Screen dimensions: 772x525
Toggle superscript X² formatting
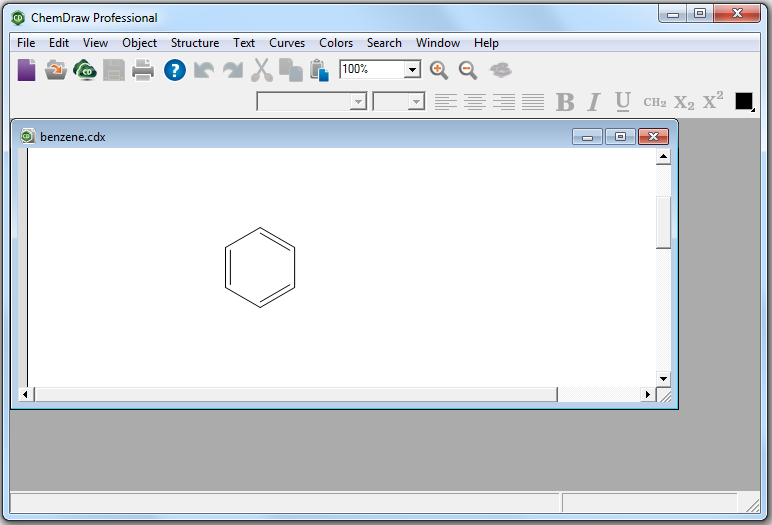713,100
